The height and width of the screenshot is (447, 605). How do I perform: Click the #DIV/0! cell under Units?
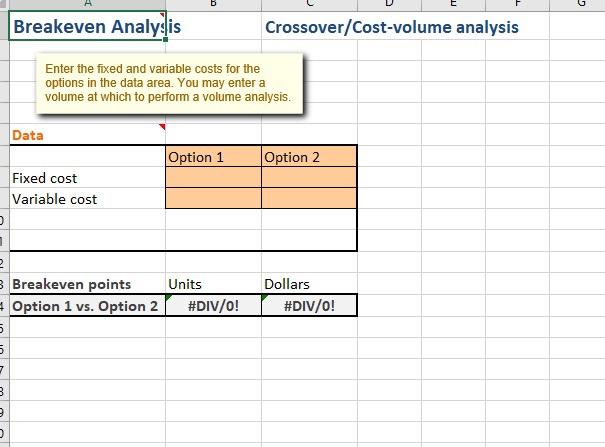tap(213, 306)
